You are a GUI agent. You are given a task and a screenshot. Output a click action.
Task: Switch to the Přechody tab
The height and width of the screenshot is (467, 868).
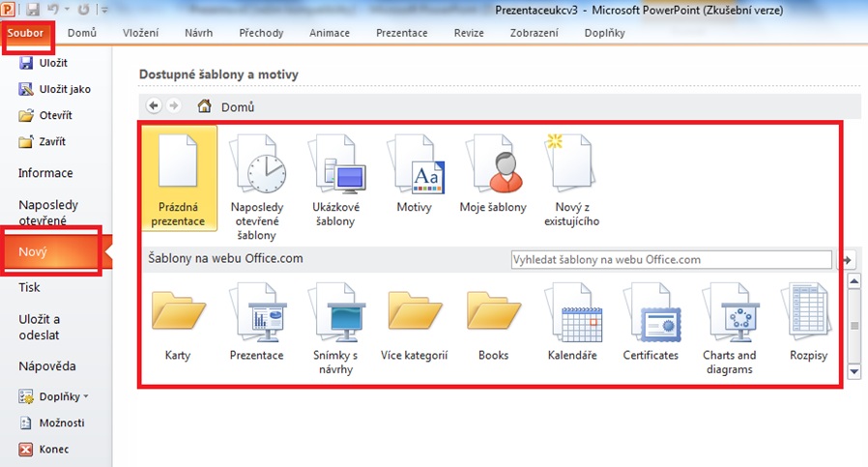tap(261, 33)
